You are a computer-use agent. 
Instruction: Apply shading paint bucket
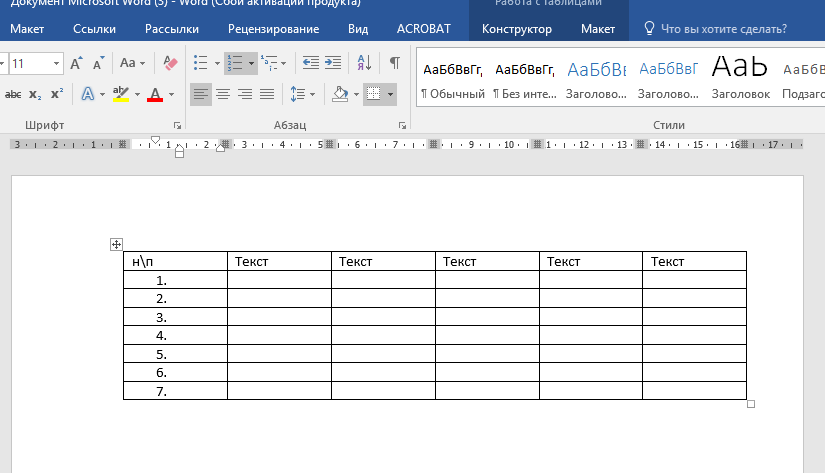(x=340, y=95)
